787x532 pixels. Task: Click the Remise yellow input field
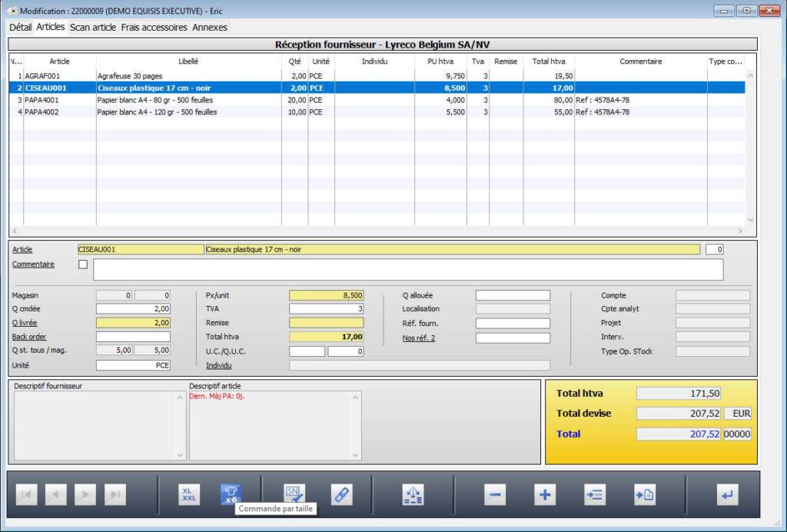click(326, 323)
